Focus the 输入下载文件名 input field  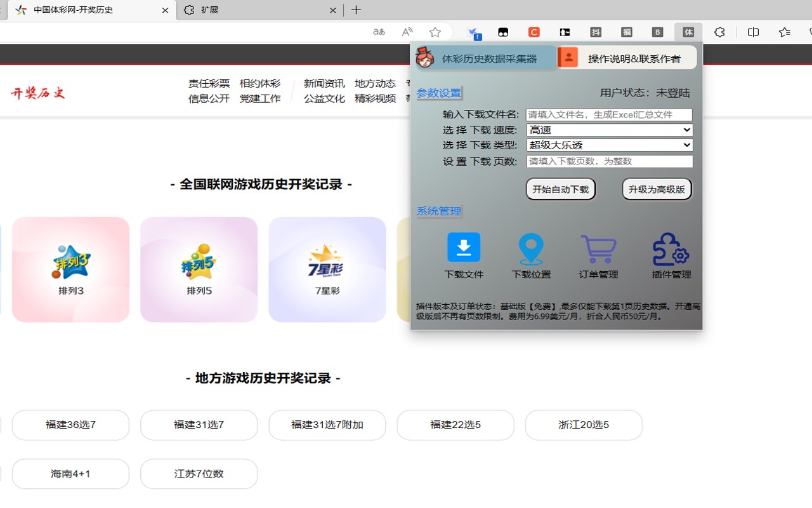(609, 115)
